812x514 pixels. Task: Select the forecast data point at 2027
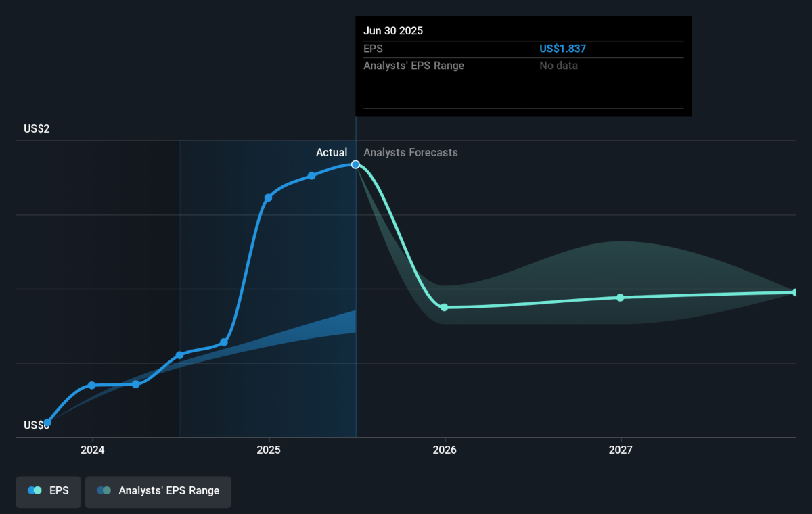coord(620,298)
